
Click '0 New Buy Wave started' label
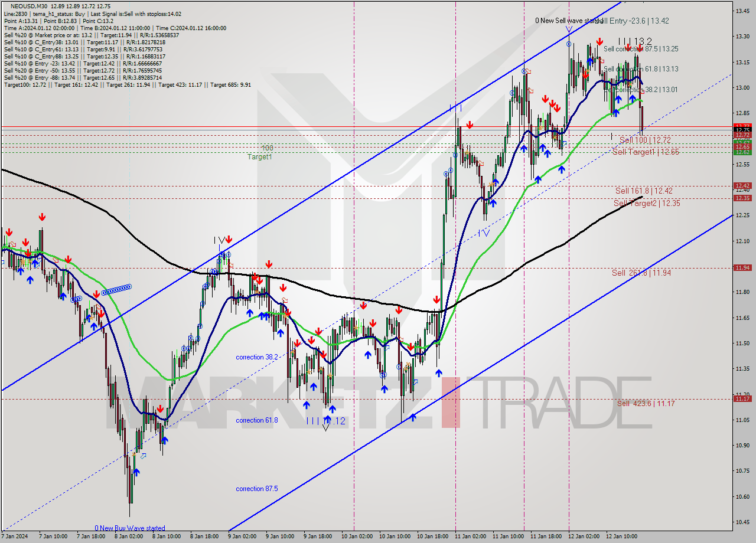(x=130, y=528)
